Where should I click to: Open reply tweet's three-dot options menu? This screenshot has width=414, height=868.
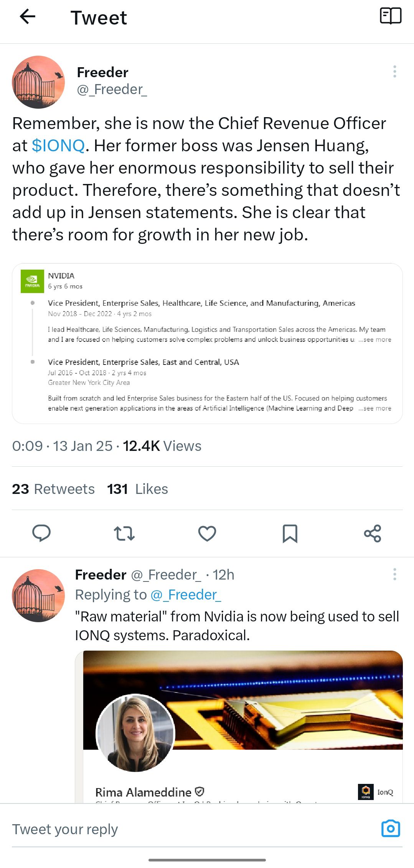(394, 575)
